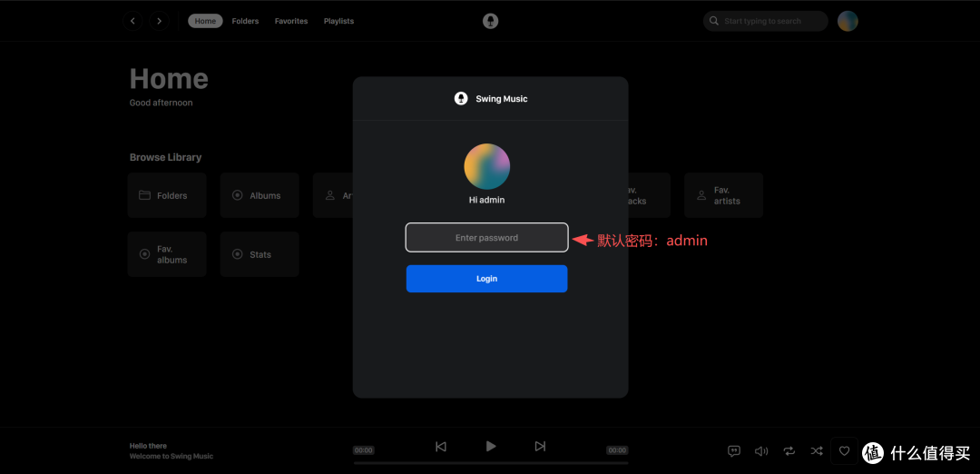Favorite the current track with heart icon
Image resolution: width=980 pixels, height=474 pixels.
pos(845,451)
